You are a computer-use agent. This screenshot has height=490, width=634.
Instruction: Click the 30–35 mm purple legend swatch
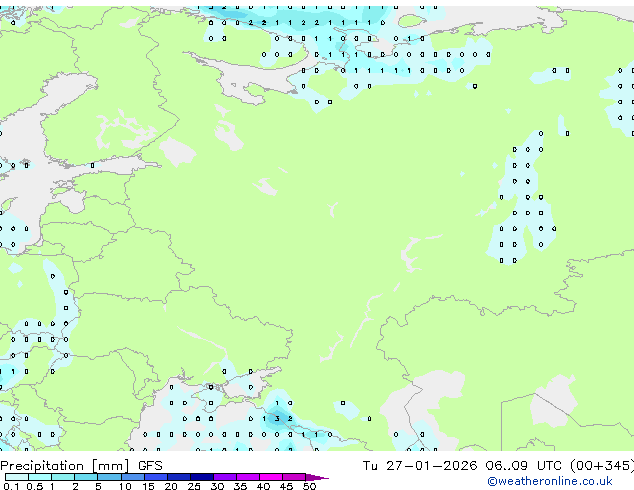[224, 477]
